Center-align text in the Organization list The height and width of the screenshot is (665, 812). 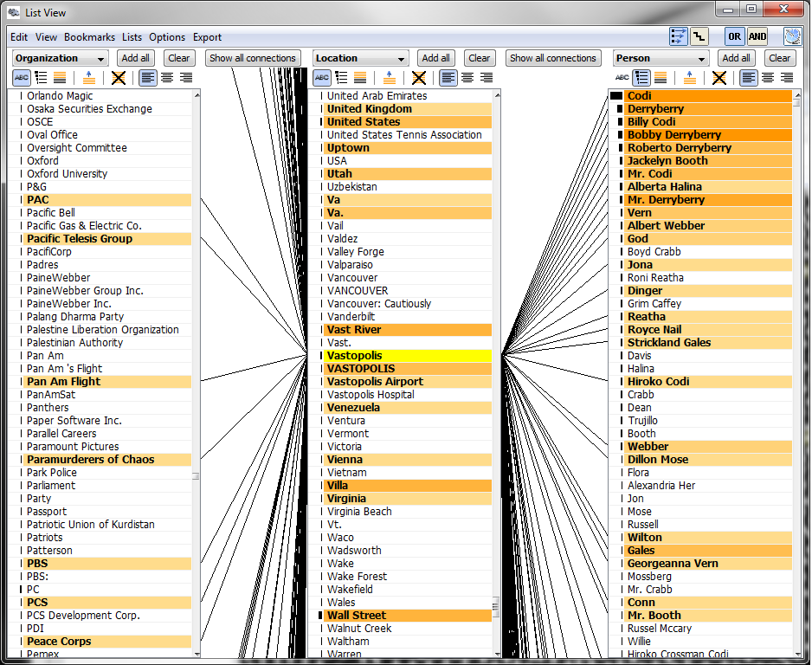[166, 78]
